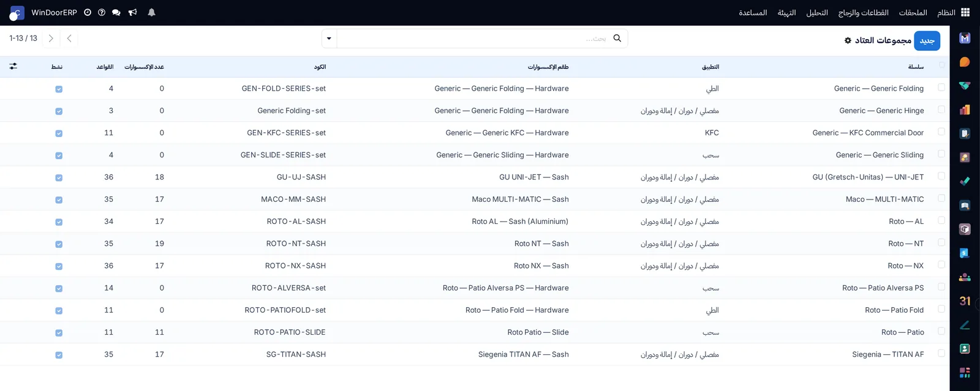Click the clock activities icon
980x391 pixels.
[88, 12]
